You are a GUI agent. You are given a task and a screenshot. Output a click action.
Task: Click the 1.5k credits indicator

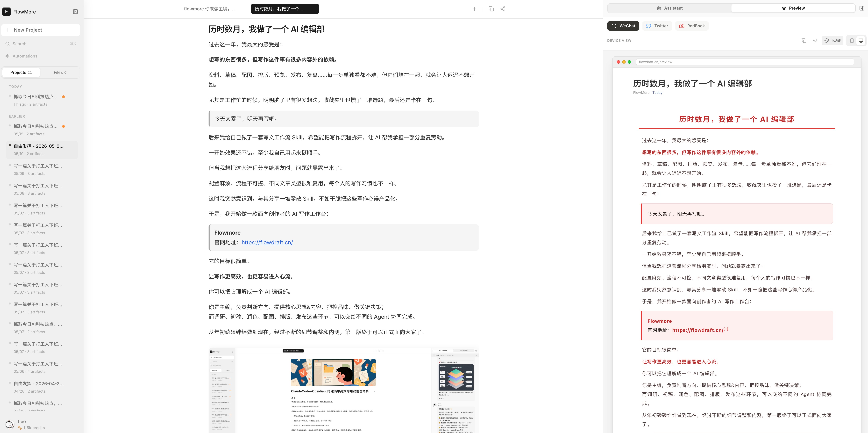(x=31, y=428)
